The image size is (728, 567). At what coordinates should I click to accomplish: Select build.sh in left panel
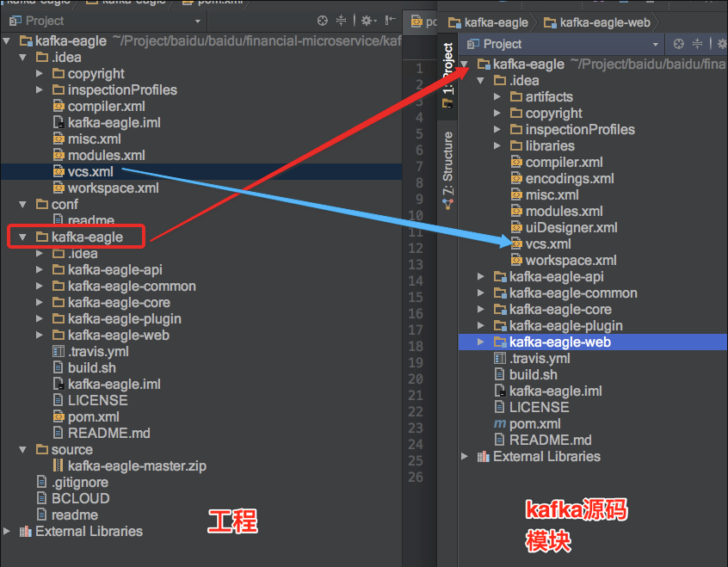click(84, 367)
